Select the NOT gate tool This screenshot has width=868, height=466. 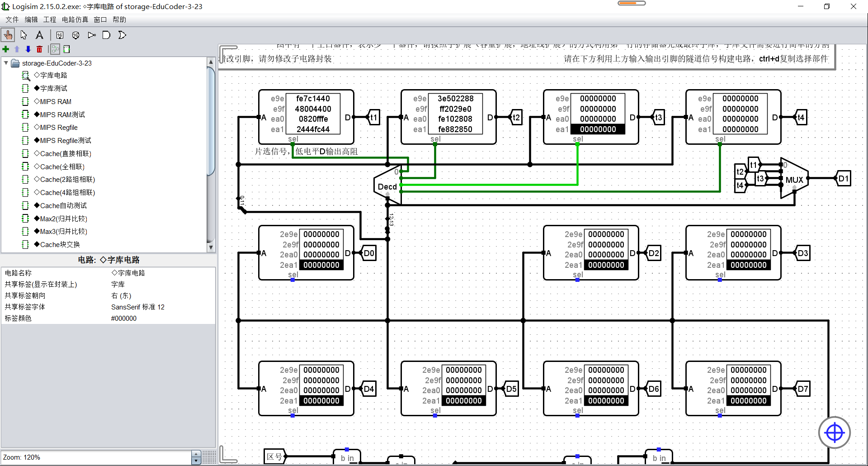[91, 35]
